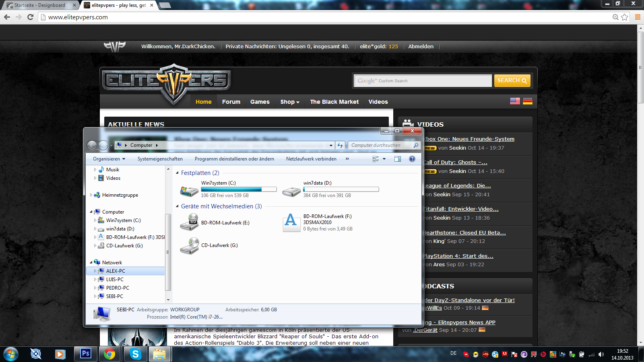The image size is (644, 362).
Task: Click Programm deinstallieren oder ändern
Action: [234, 159]
